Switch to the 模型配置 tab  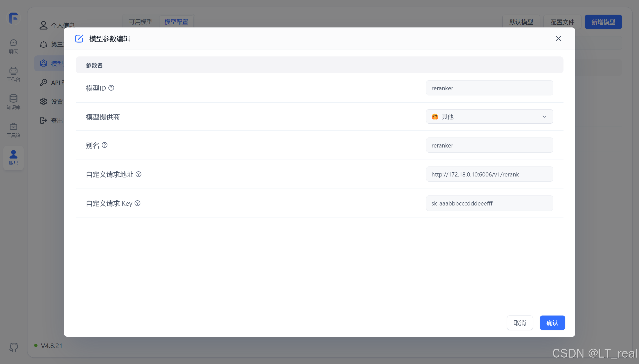(x=176, y=22)
